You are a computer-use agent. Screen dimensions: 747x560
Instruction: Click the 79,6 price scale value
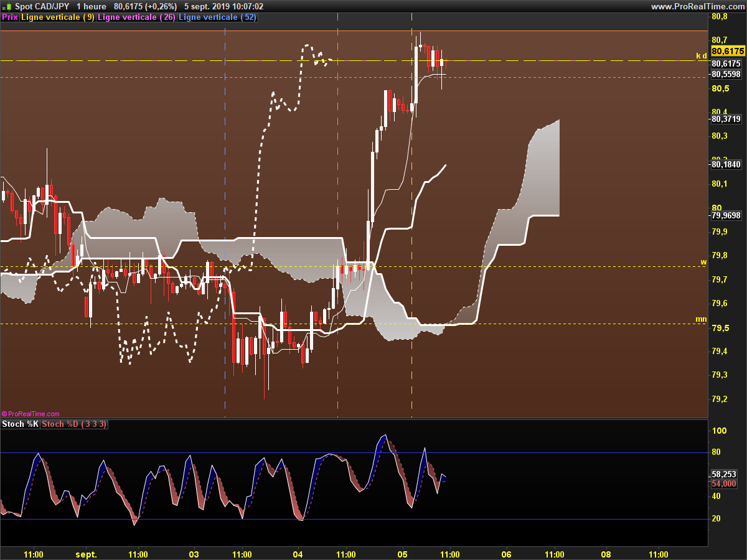click(x=720, y=303)
